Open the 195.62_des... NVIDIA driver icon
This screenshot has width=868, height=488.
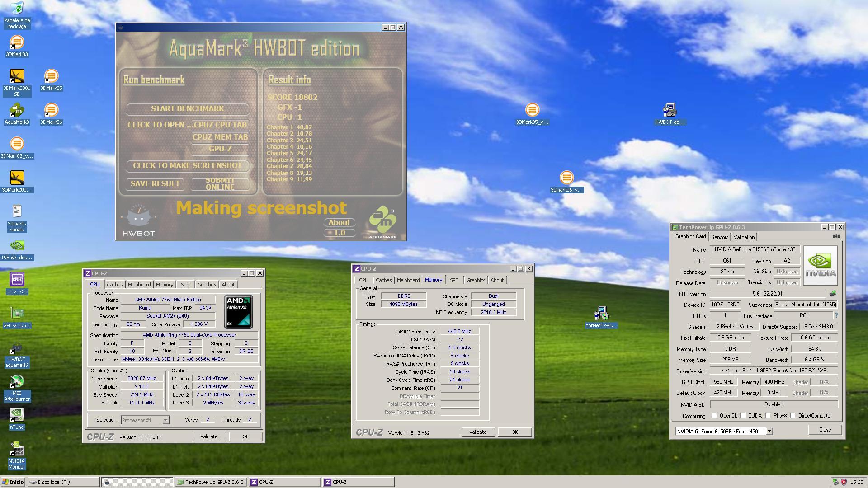[x=17, y=249]
